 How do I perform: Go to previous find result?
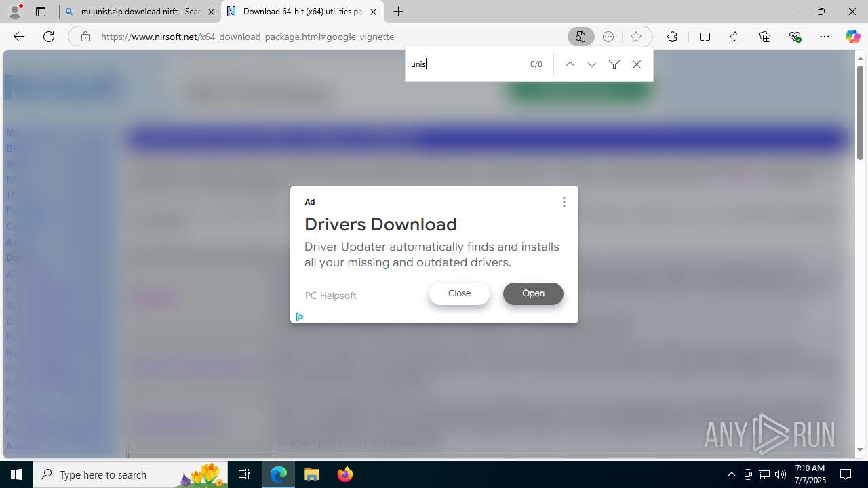click(x=570, y=64)
